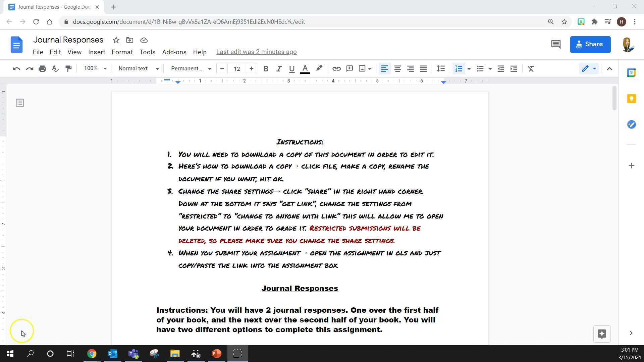Clear formatting of selected text
Image resolution: width=644 pixels, height=362 pixels.
pyautogui.click(x=531, y=68)
